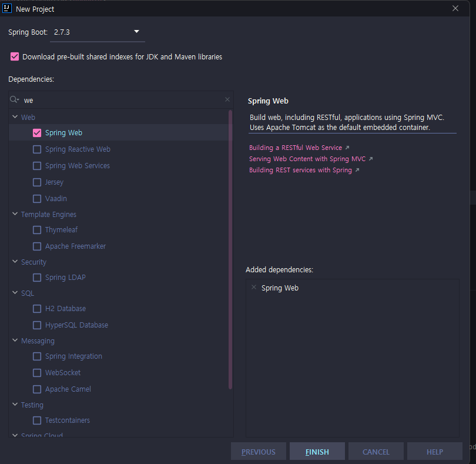Clear the dependency search text

[227, 99]
